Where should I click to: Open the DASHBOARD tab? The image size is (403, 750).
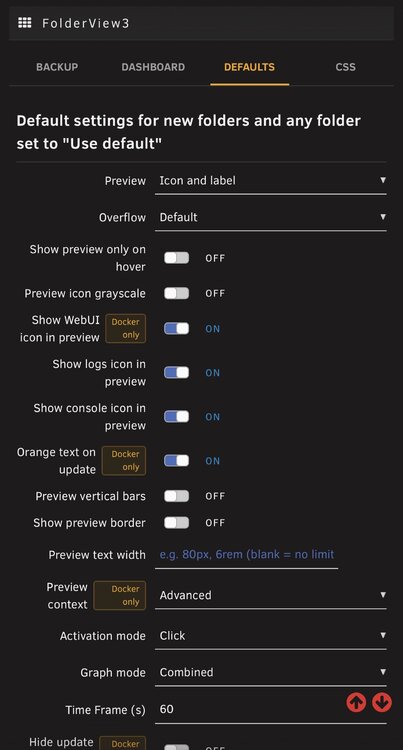(153, 67)
